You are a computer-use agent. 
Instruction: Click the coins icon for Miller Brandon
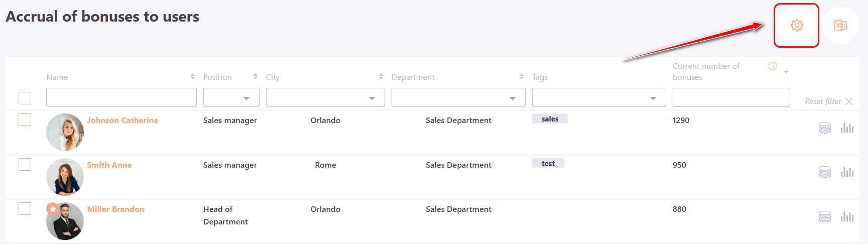825,217
